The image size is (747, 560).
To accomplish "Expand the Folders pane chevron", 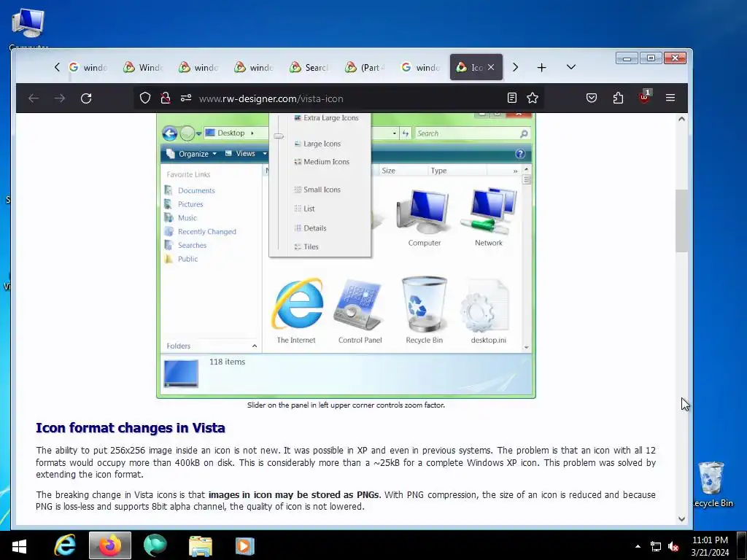I will click(x=255, y=346).
